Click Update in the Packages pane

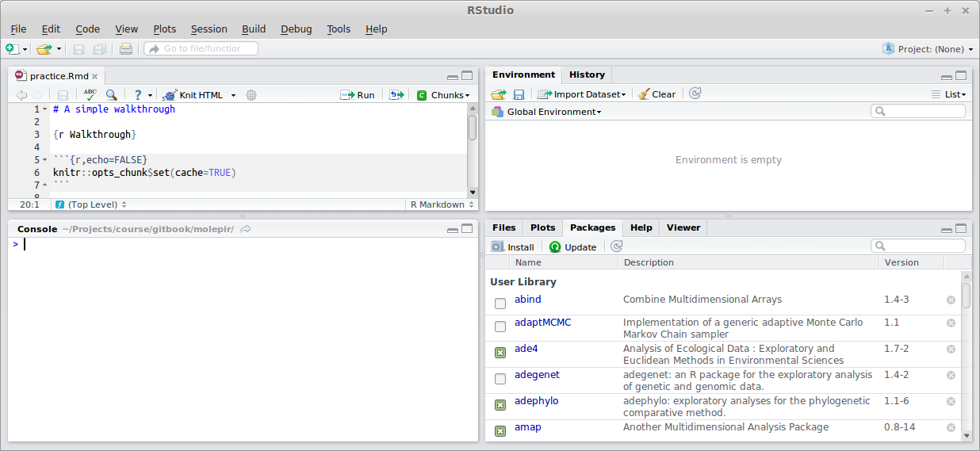(572, 247)
